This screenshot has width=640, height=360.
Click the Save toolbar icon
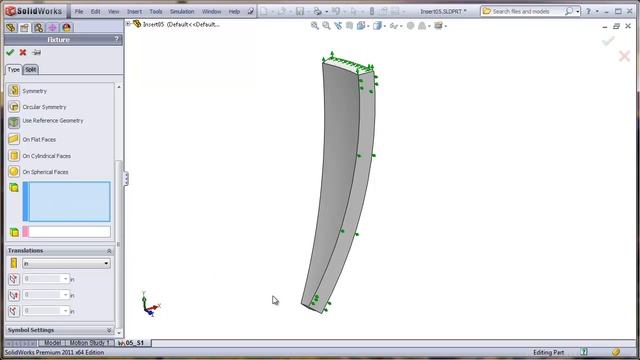pos(300,11)
